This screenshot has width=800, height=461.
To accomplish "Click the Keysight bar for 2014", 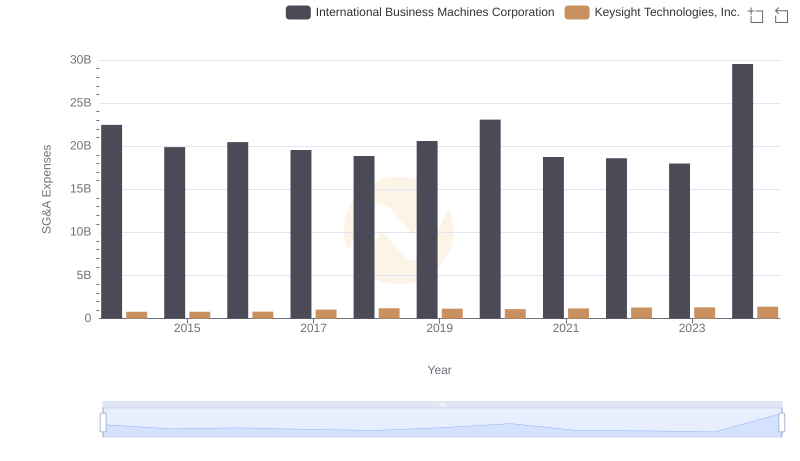I will click(x=137, y=315).
